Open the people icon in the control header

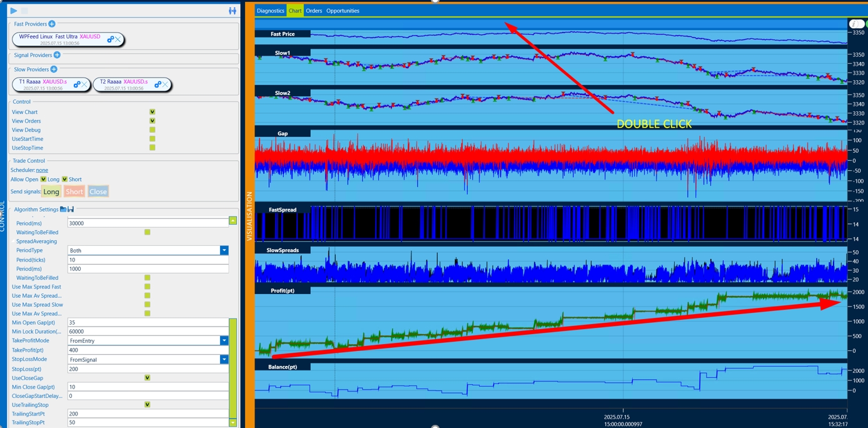233,11
